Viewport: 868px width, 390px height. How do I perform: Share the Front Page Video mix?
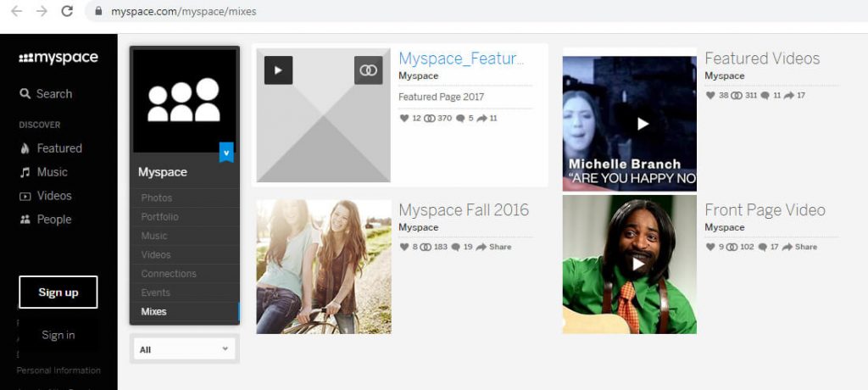(x=799, y=247)
